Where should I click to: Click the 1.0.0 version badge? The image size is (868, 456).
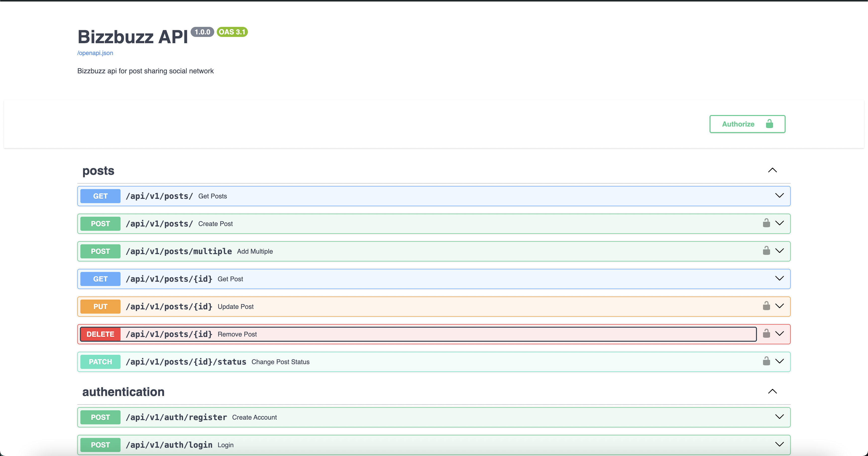pos(202,32)
